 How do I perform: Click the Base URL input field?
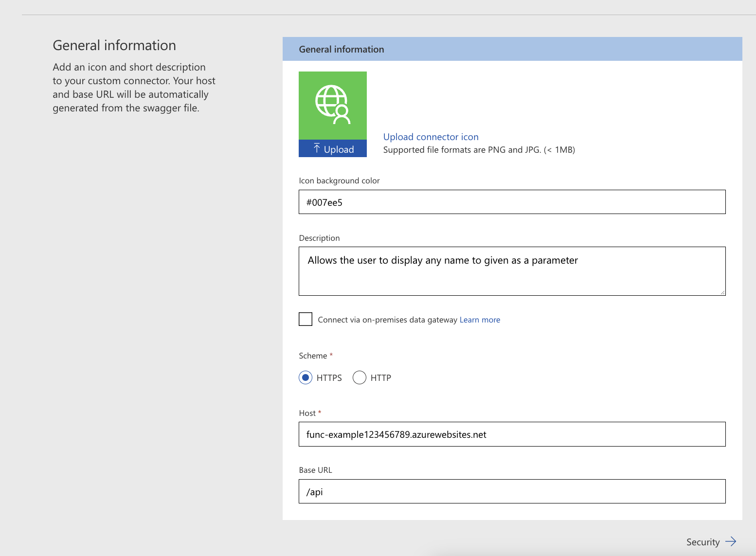512,491
